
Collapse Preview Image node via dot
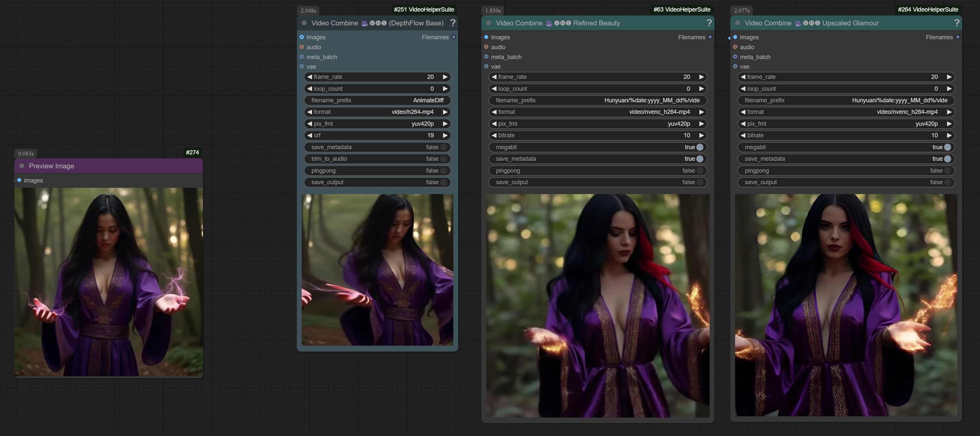pos(22,166)
